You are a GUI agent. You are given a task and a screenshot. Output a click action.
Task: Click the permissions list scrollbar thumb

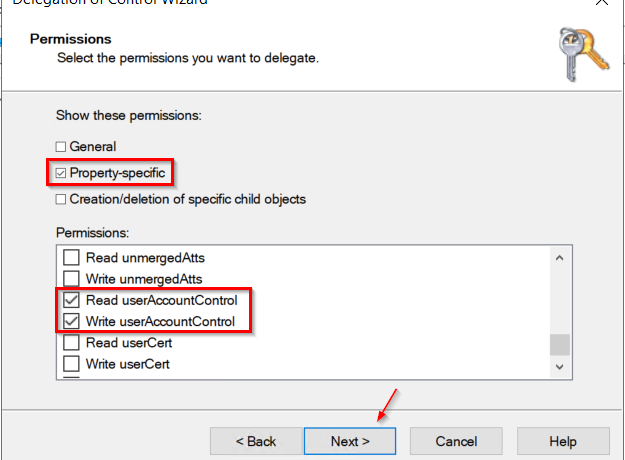[559, 344]
